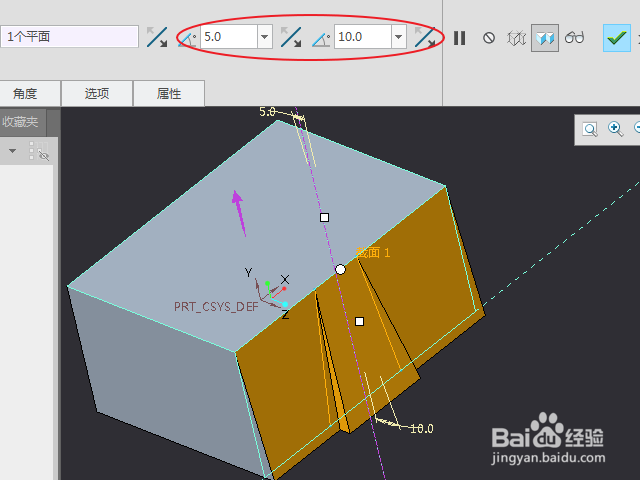
Task: Select the no-preview circle-slash icon
Action: [x=489, y=38]
